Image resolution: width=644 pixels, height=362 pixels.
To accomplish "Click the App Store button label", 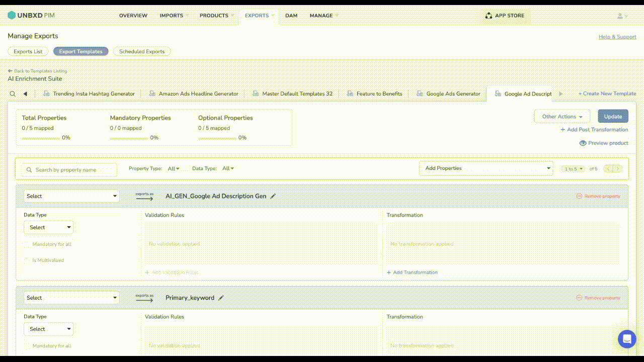I will 510,16.
